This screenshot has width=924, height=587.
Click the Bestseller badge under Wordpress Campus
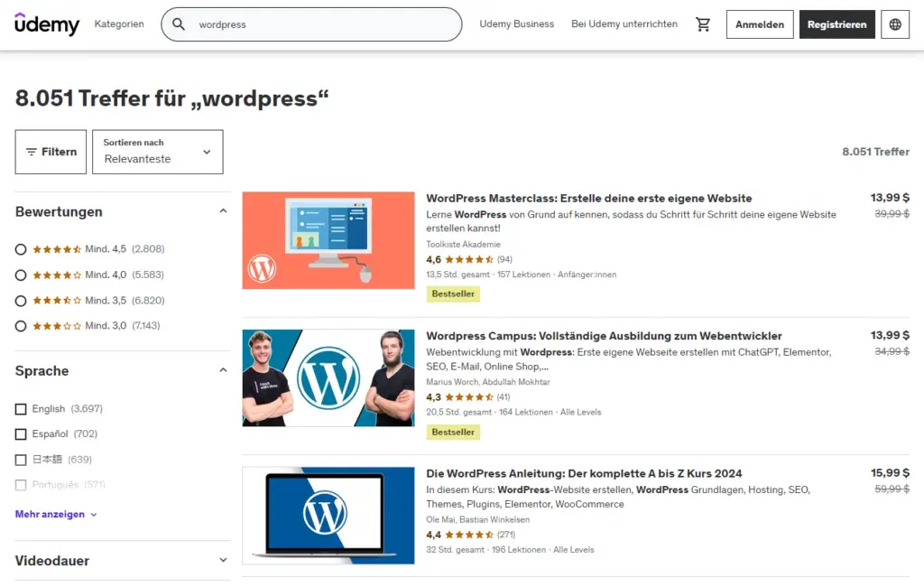pyautogui.click(x=453, y=432)
